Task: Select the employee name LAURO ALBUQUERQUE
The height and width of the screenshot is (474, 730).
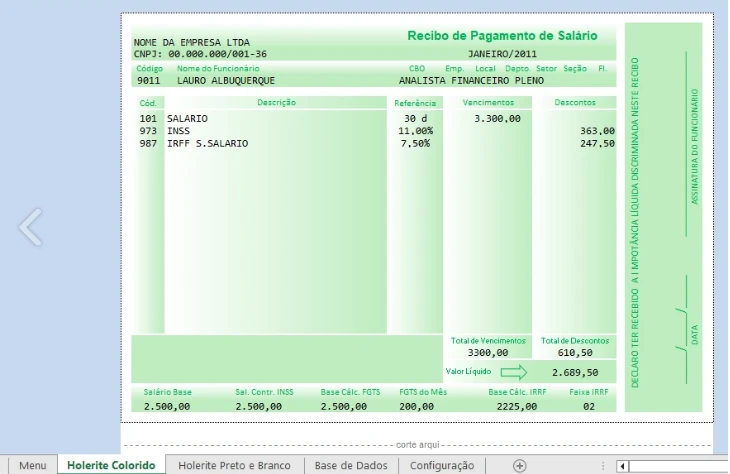Action: [225, 79]
